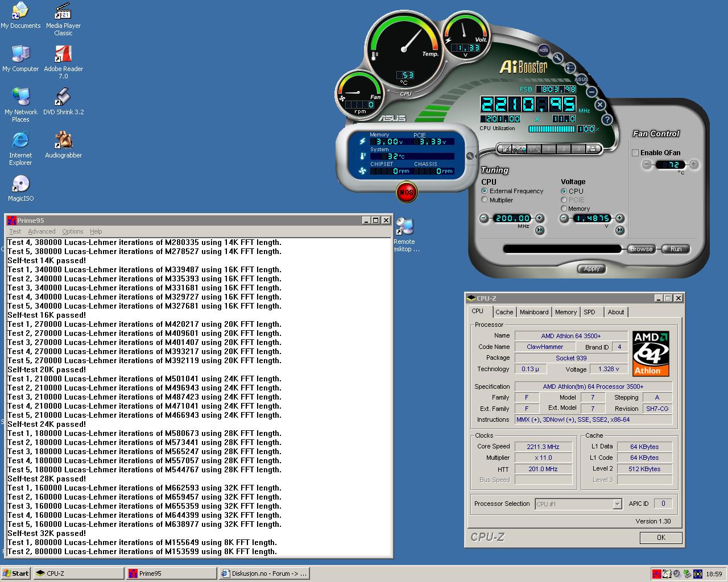Click the ASUS logo round button
Viewport: 728px width, 582px height.
click(581, 80)
